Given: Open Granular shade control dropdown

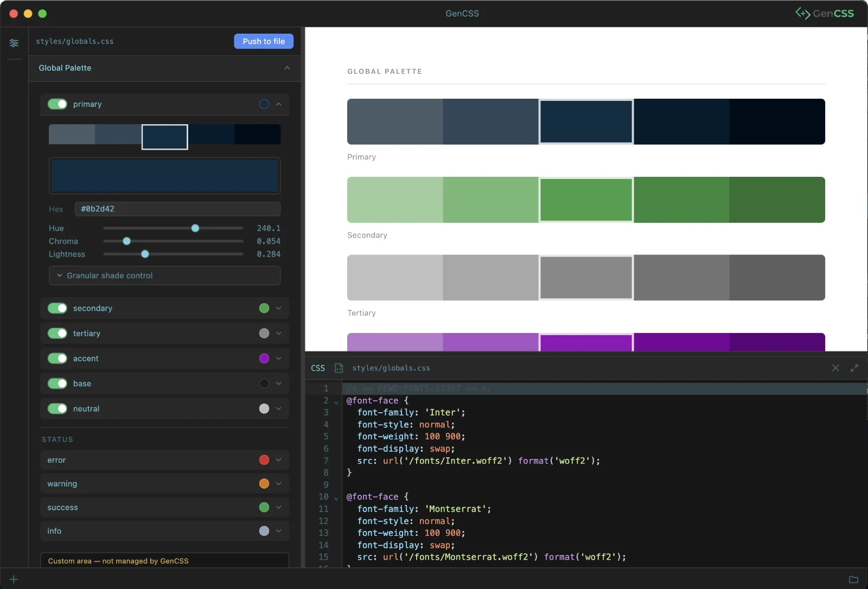Looking at the screenshot, I should (x=164, y=276).
